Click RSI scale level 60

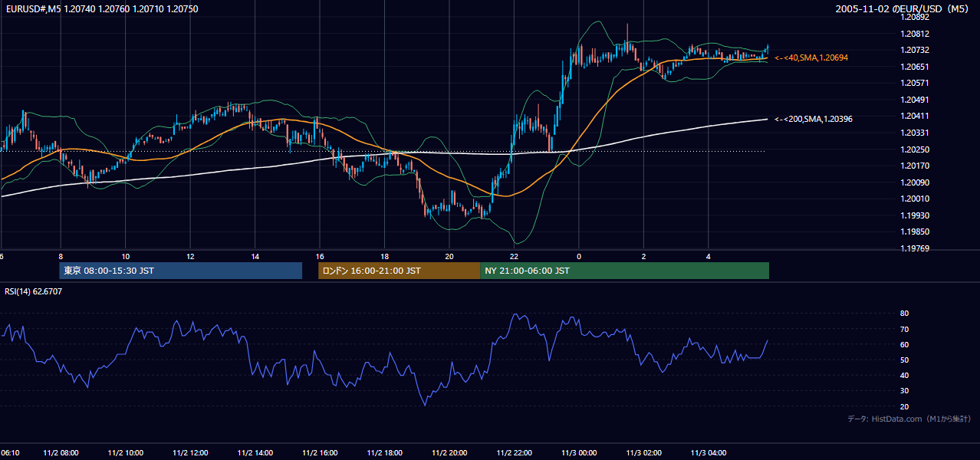tap(904, 344)
